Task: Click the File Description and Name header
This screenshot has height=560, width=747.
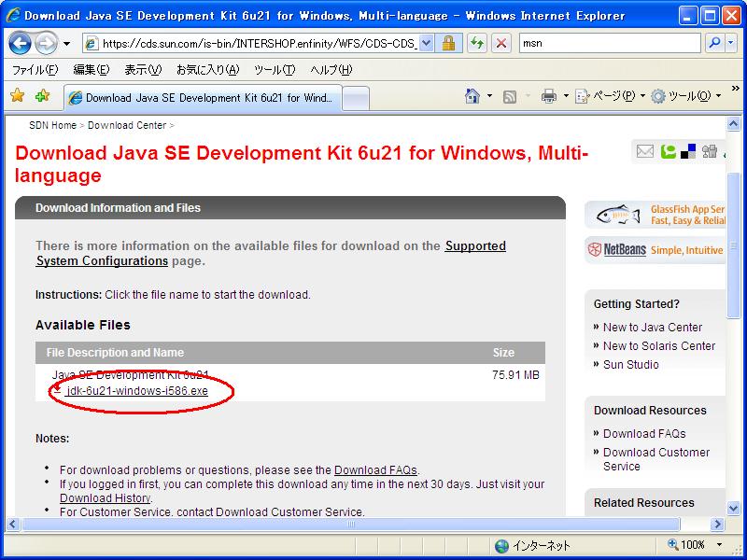Action: tap(115, 353)
